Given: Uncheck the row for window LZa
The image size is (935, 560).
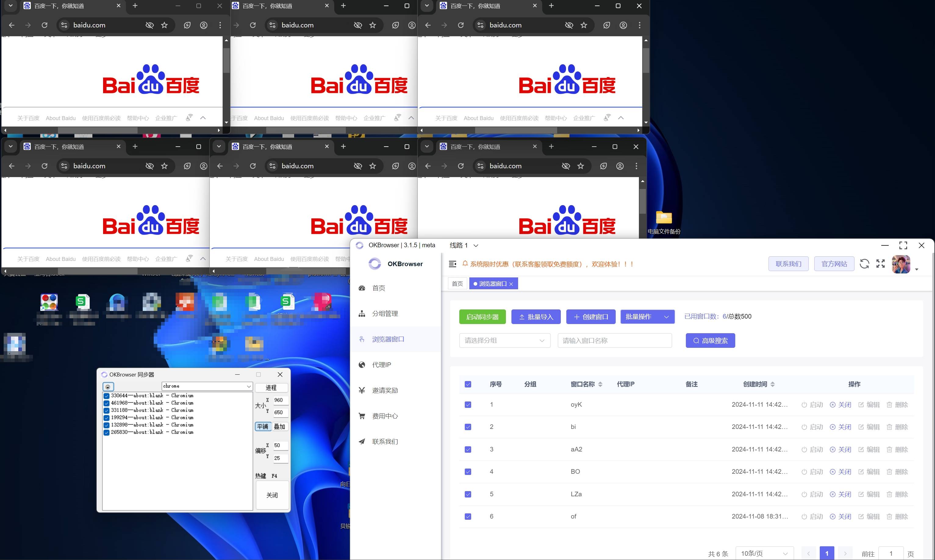Looking at the screenshot, I should click(468, 494).
